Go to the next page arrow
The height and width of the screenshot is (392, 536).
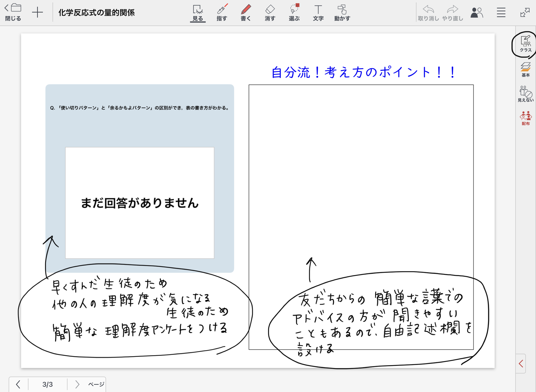(77, 384)
